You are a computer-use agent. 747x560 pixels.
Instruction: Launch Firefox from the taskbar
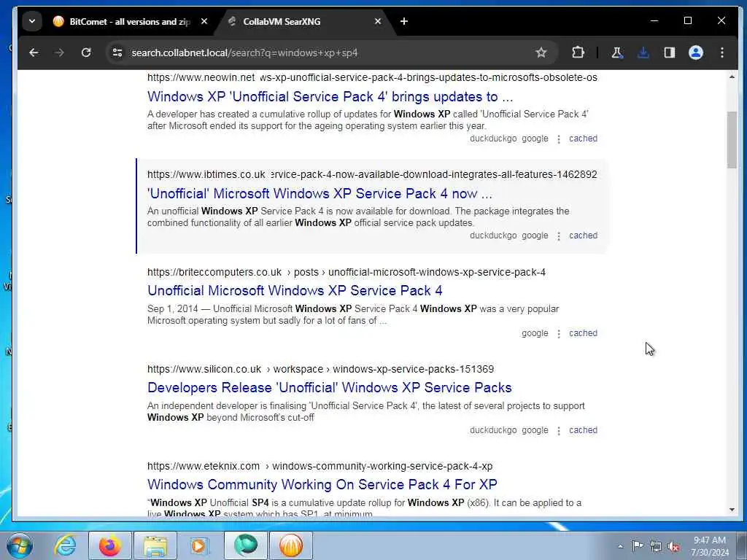click(110, 545)
